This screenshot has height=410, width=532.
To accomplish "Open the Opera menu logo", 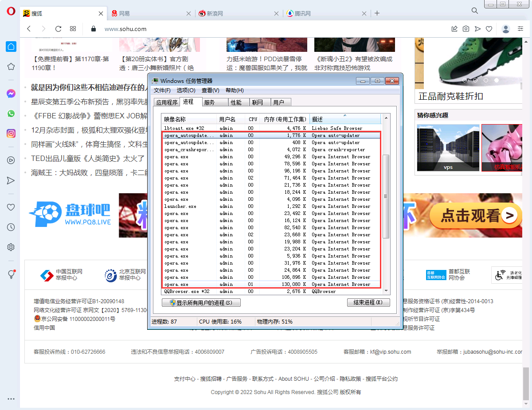I will click(x=11, y=12).
